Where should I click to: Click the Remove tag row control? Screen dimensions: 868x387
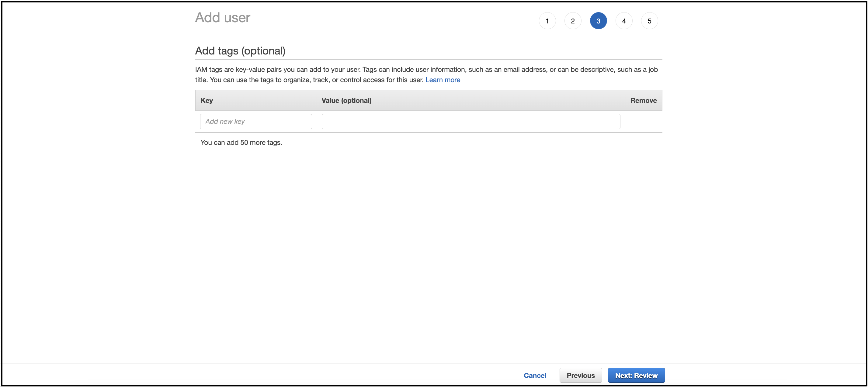[644, 121]
